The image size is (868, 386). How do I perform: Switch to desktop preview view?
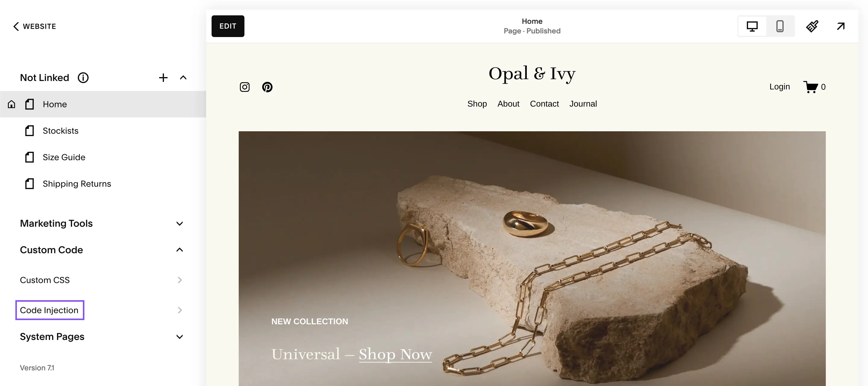752,26
